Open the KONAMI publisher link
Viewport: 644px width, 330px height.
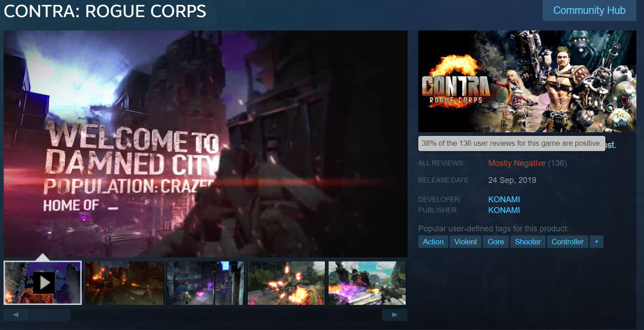[x=504, y=210]
